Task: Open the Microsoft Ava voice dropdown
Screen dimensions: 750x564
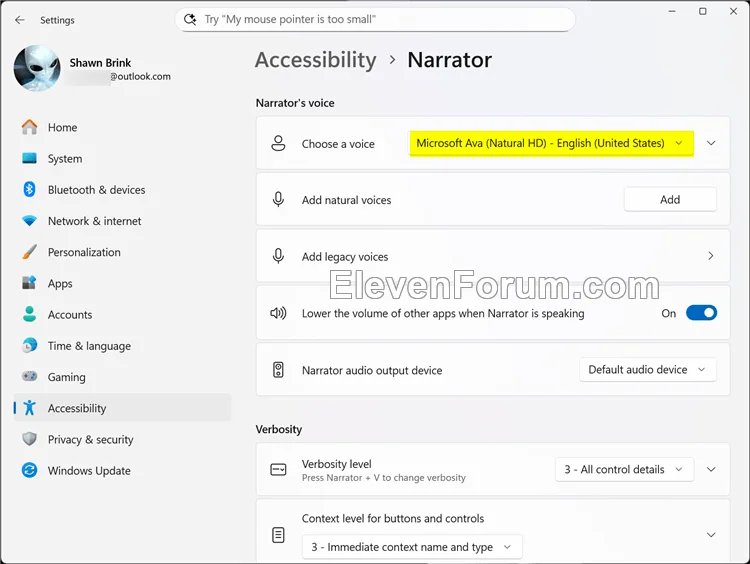Action: click(551, 143)
